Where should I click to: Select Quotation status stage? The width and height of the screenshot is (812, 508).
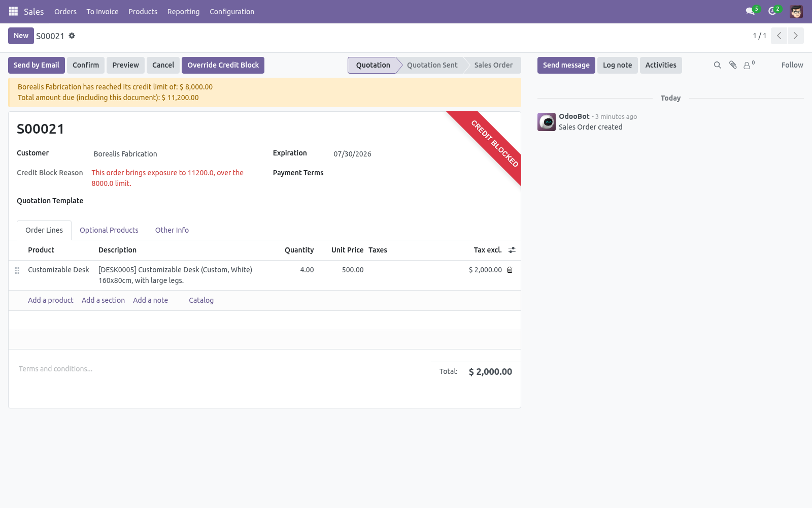pyautogui.click(x=373, y=65)
